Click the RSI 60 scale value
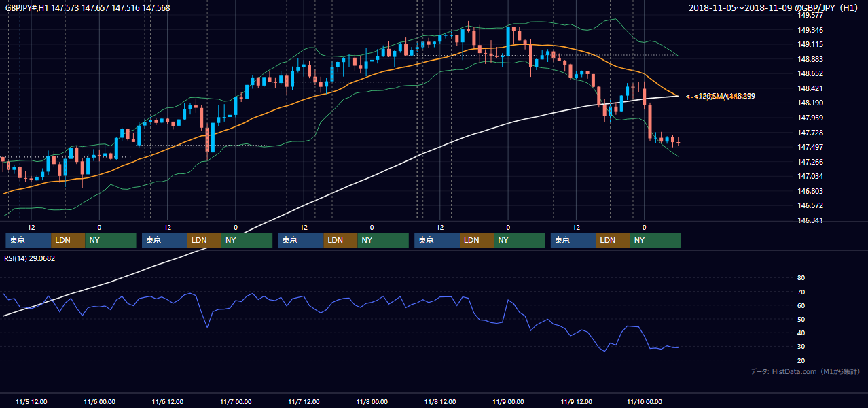This screenshot has width=868, height=408. pyautogui.click(x=801, y=305)
